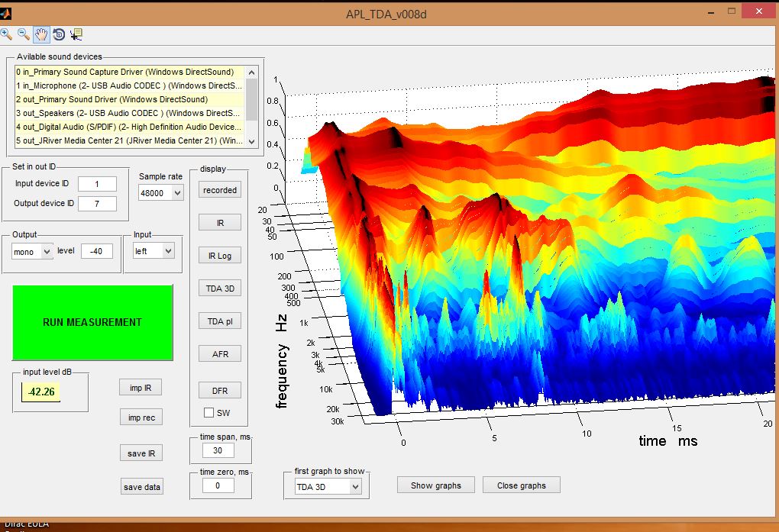Open the Input left channel dropdown
Screen dimensions: 779x532
coord(154,251)
